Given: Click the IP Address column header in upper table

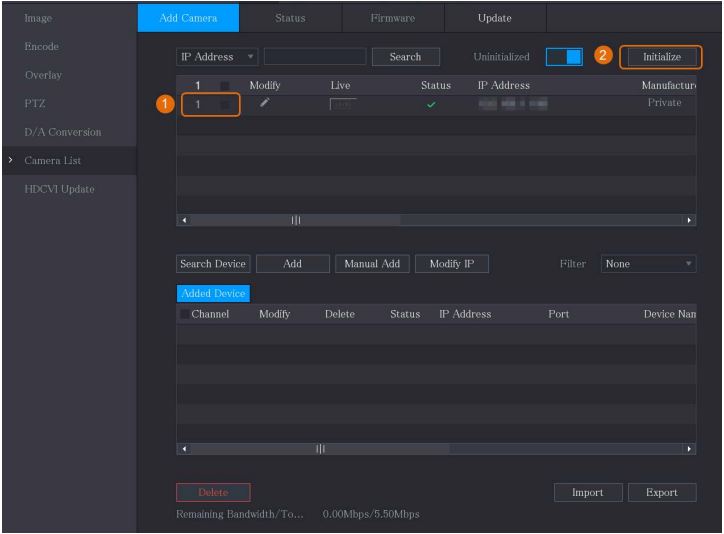Looking at the screenshot, I should pyautogui.click(x=504, y=85).
